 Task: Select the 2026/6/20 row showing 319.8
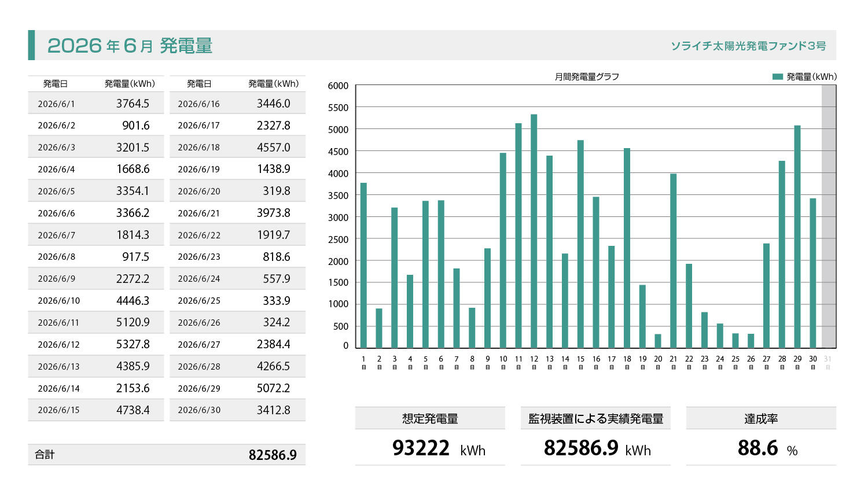coord(237,191)
